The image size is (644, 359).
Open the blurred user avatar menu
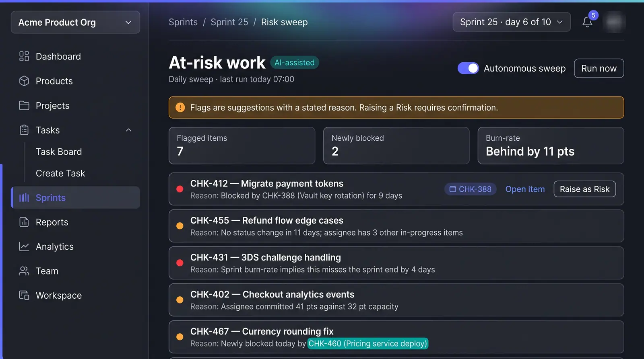tap(614, 22)
